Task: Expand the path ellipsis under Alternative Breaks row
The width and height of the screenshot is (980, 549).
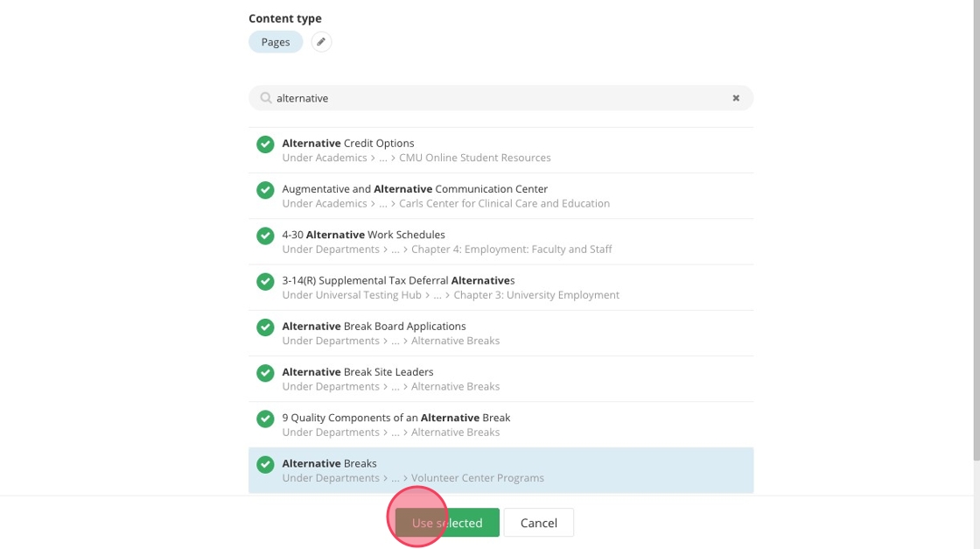Action: coord(395,478)
